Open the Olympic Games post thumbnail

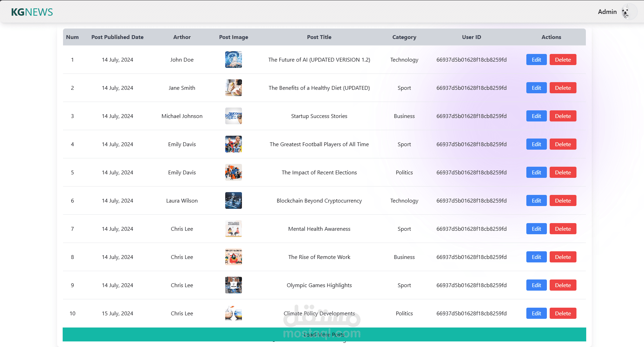[x=234, y=285]
